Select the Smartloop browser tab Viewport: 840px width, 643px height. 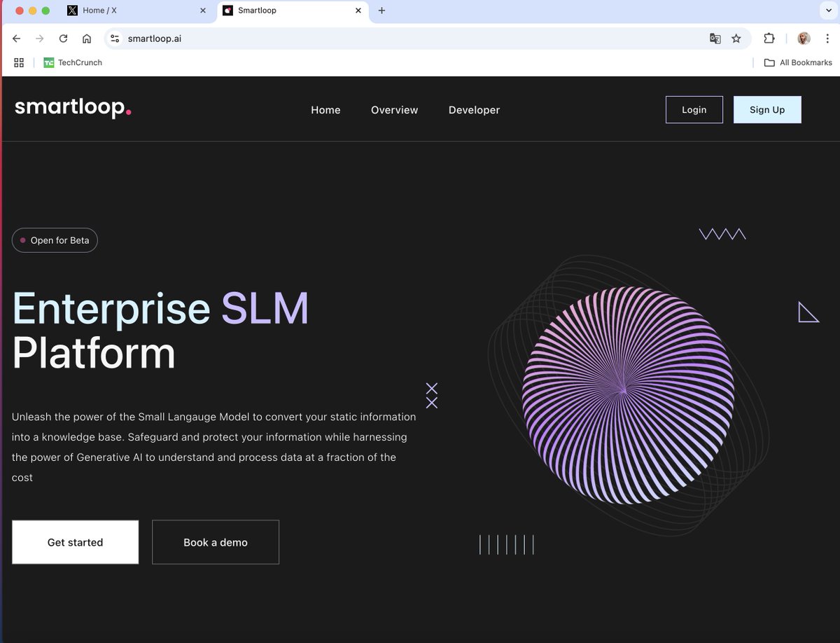pyautogui.click(x=292, y=11)
